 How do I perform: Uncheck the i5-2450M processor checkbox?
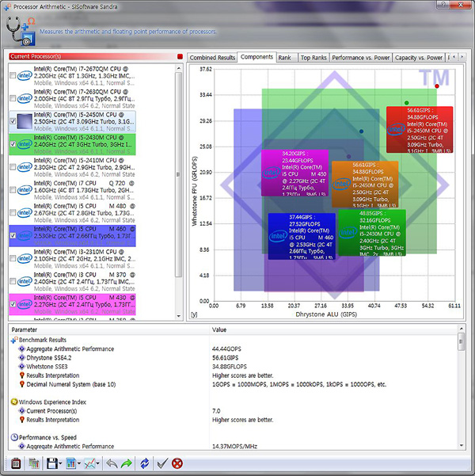tap(13, 121)
